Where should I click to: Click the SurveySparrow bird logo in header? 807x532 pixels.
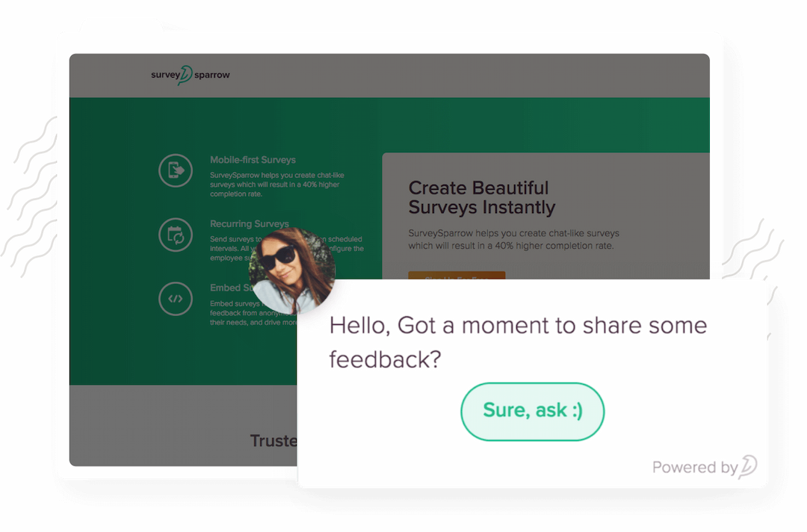pyautogui.click(x=184, y=75)
